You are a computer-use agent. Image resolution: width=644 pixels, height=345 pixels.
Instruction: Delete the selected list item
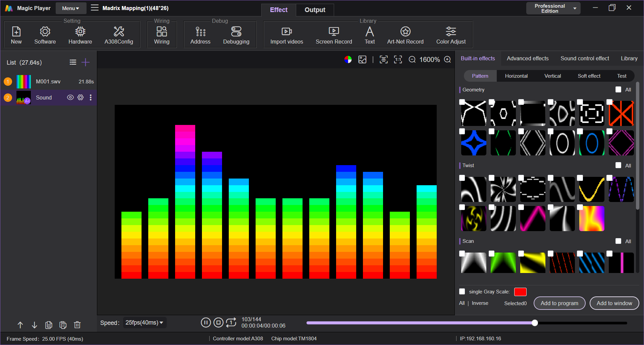point(77,325)
